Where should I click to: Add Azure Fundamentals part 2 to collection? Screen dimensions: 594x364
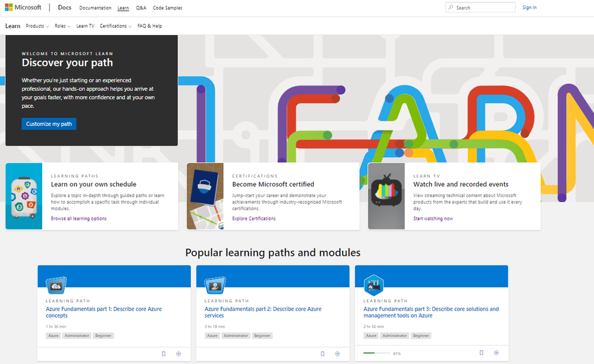tap(337, 354)
